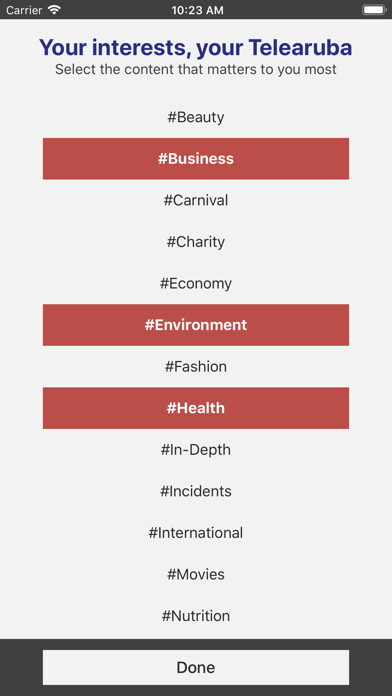Deselect the #Business interest
The height and width of the screenshot is (696, 392).
point(196,158)
